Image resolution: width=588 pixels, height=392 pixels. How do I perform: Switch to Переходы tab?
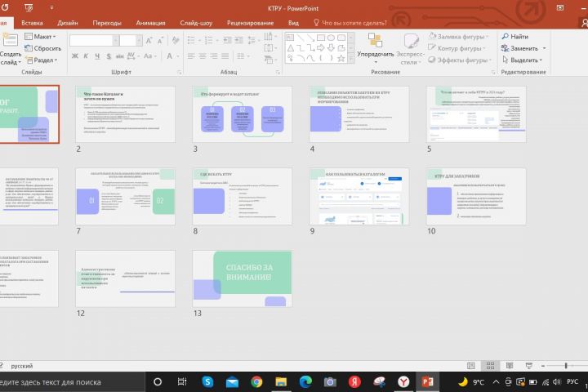(x=107, y=23)
